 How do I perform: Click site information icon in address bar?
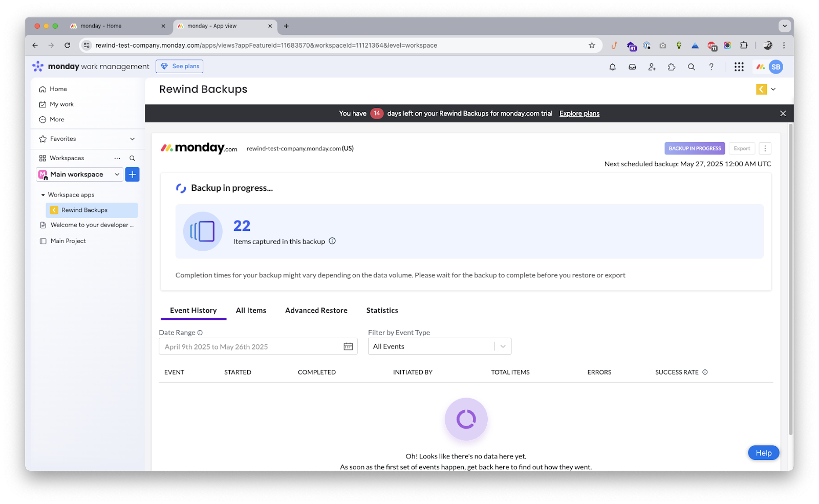(87, 45)
